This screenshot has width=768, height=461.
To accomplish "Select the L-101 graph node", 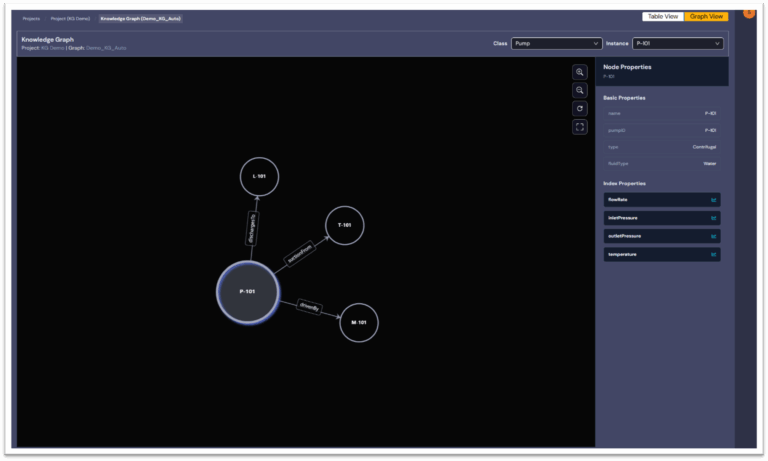I will (259, 177).
